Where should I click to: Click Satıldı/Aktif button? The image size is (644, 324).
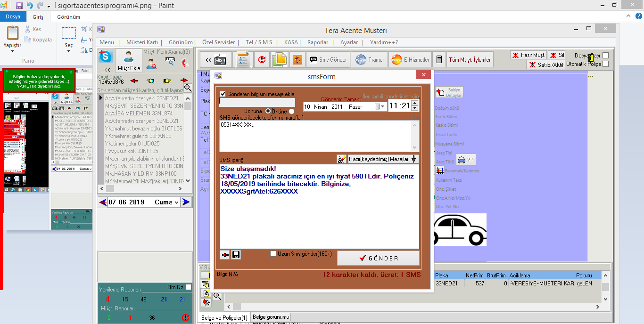pyautogui.click(x=546, y=65)
